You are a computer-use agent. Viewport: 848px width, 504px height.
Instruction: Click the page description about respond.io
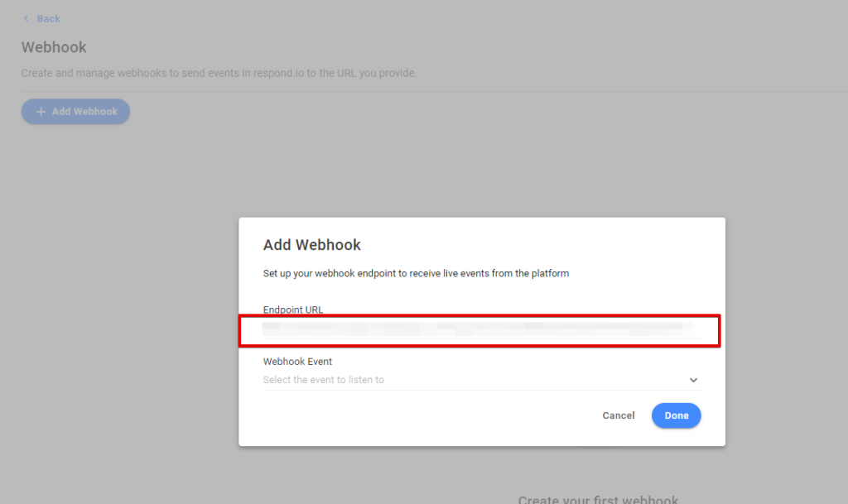pyautogui.click(x=219, y=73)
